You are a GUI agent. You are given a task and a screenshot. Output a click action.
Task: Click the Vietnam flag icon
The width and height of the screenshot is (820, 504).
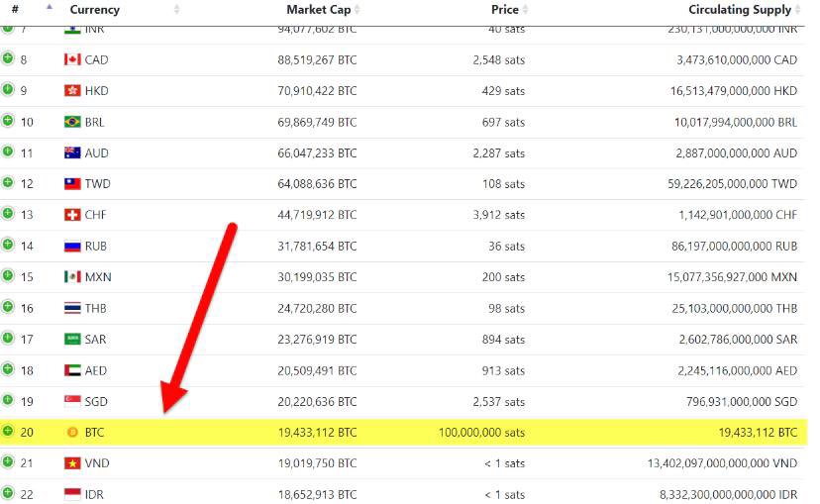(72, 462)
